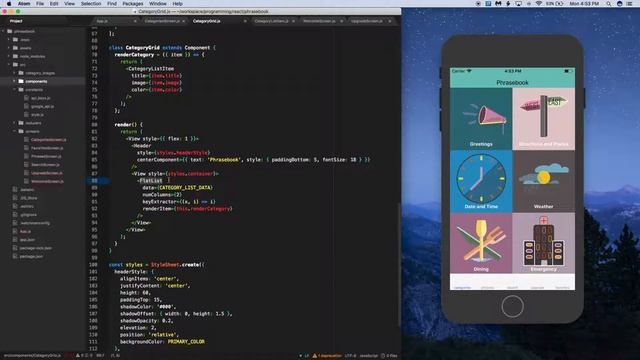Open the Greetings megaphone tile
Screen dimensions: 640x360
point(481,119)
